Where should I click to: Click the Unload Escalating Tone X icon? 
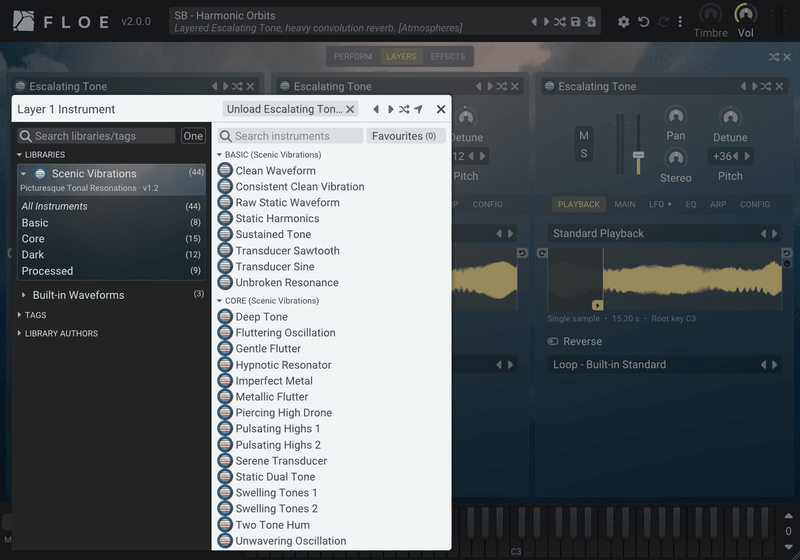tap(350, 109)
